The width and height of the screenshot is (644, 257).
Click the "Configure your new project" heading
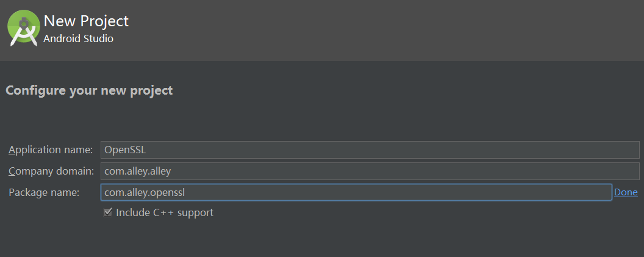(x=89, y=90)
